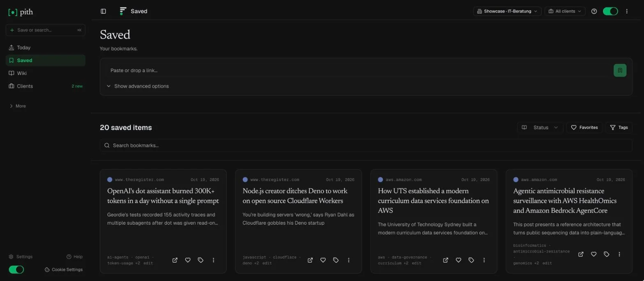Open the vertical dots menu in header
Screen dimensions: 644x281
[627, 11]
